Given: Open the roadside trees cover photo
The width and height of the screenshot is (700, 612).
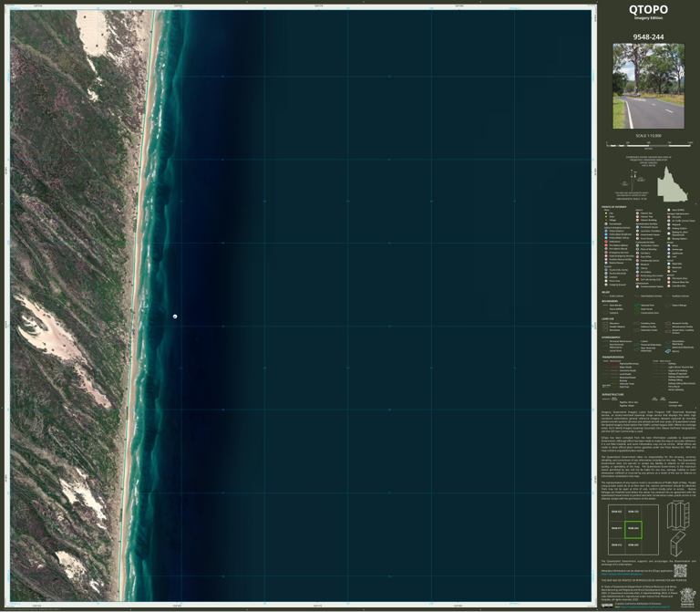Looking at the screenshot, I should [x=648, y=86].
